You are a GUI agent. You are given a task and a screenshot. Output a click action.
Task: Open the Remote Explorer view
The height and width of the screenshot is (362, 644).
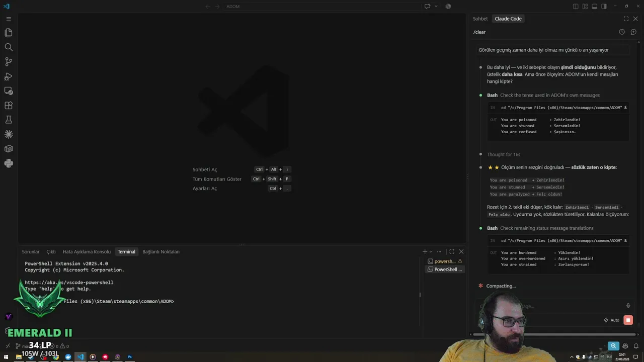point(9,91)
